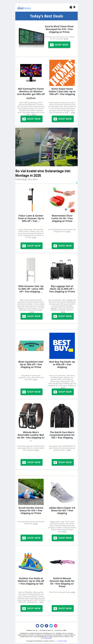Open the Instagram icon in footer

(56, 626)
